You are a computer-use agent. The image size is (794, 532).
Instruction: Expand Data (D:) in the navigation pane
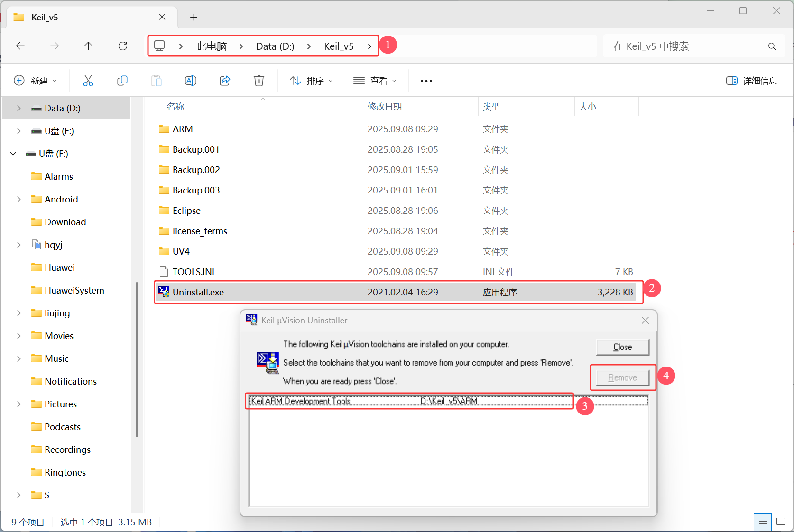pos(19,108)
